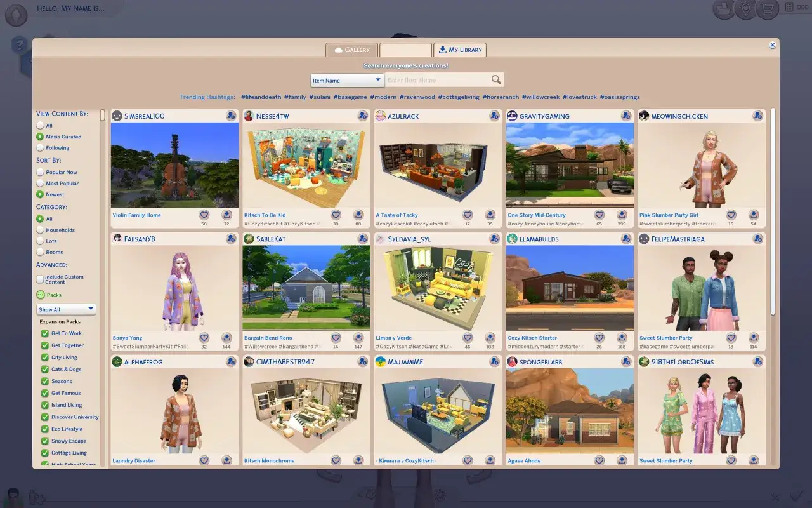Download the Kitsch To Be Kid room

click(358, 215)
